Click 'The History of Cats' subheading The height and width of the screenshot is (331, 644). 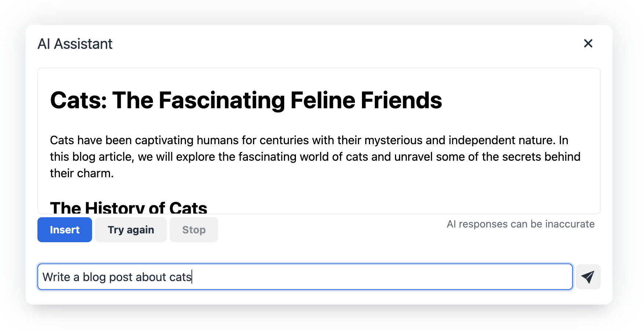click(x=129, y=207)
